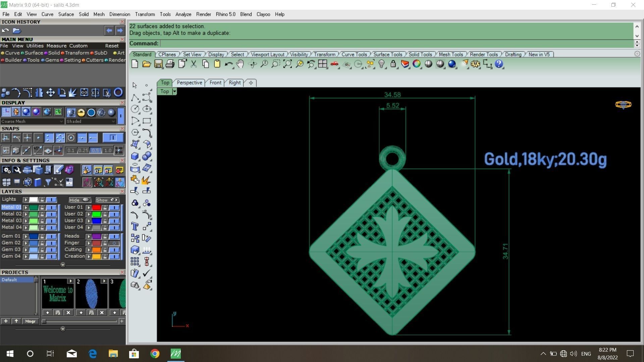The width and height of the screenshot is (644, 362).
Task: Click the check mark icon in side toolbar
Action: 146,274
